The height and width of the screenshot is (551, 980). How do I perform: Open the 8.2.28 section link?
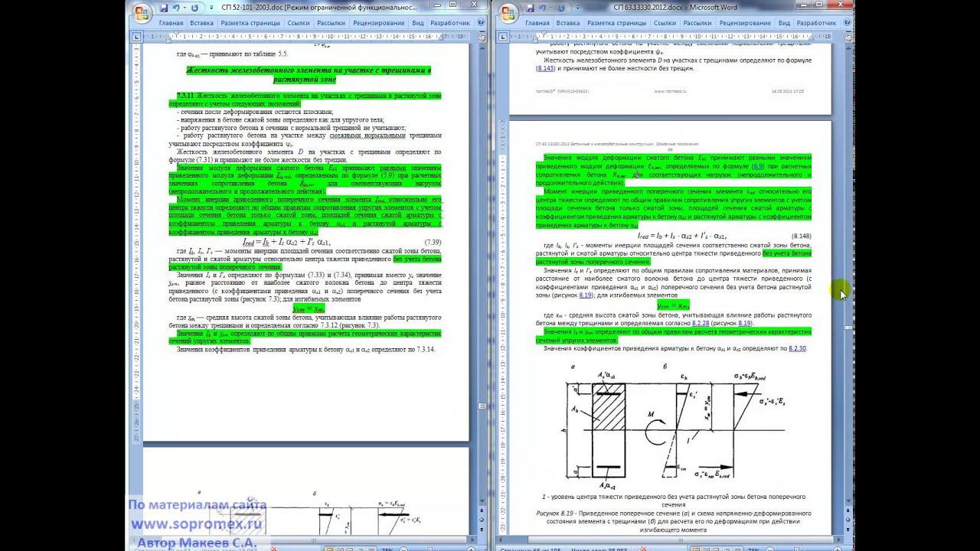pos(701,324)
